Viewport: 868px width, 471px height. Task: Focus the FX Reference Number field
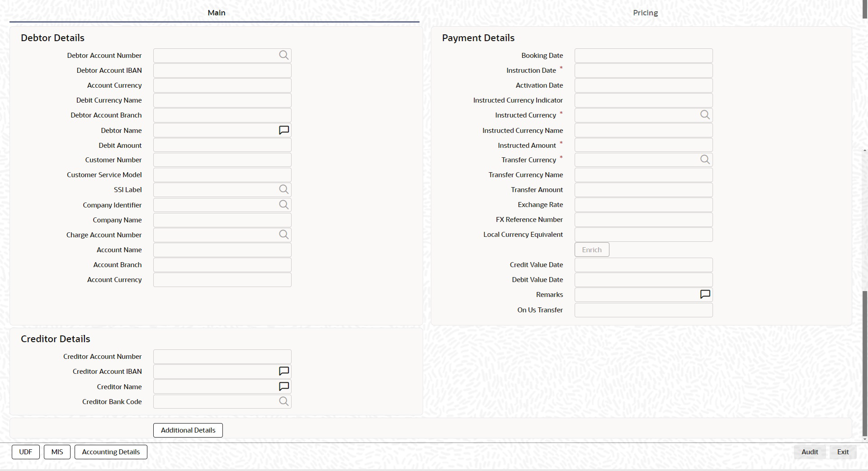click(644, 220)
